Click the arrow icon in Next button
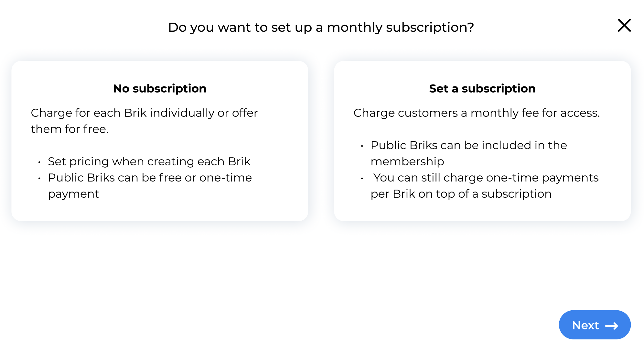 point(611,326)
